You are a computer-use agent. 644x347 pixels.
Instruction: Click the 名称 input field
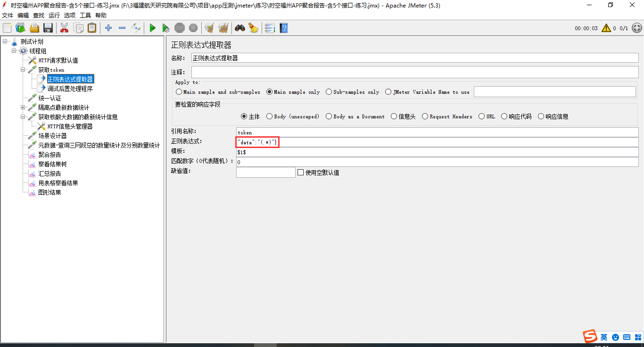415,58
